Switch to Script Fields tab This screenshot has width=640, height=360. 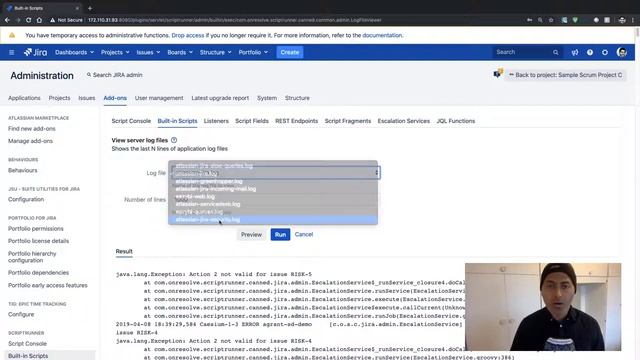(252, 121)
